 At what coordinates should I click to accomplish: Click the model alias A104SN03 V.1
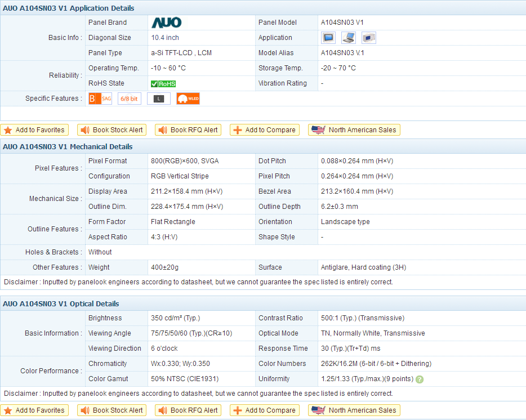coord(342,53)
